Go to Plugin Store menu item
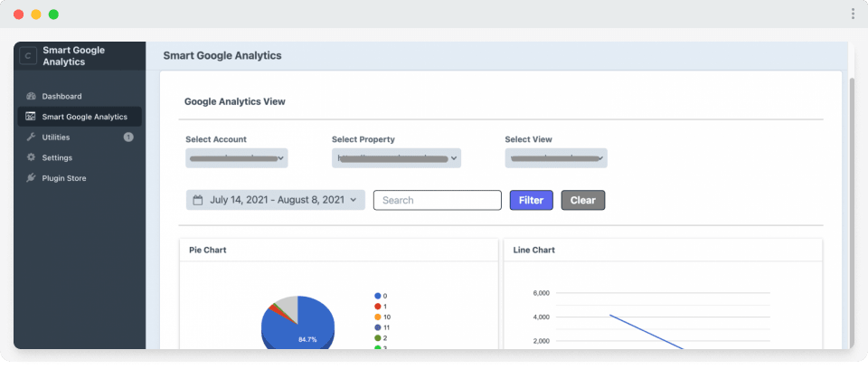 tap(63, 178)
